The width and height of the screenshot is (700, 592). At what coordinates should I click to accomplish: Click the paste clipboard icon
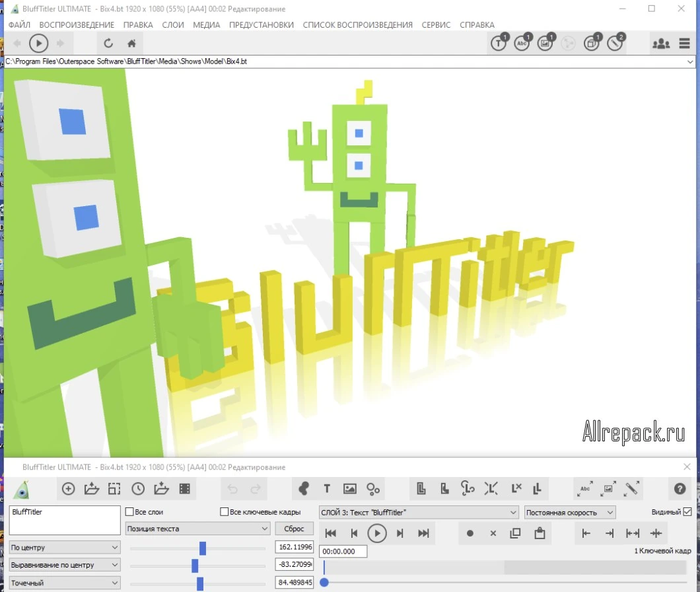tap(540, 533)
